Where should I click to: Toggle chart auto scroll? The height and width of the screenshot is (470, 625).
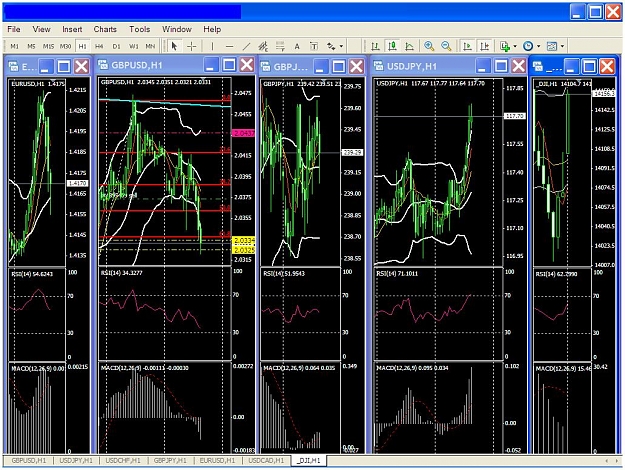(x=468, y=46)
